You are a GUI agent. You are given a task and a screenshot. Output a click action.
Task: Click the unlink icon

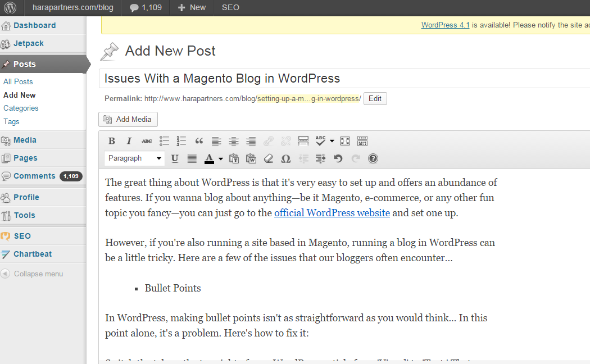(x=286, y=141)
